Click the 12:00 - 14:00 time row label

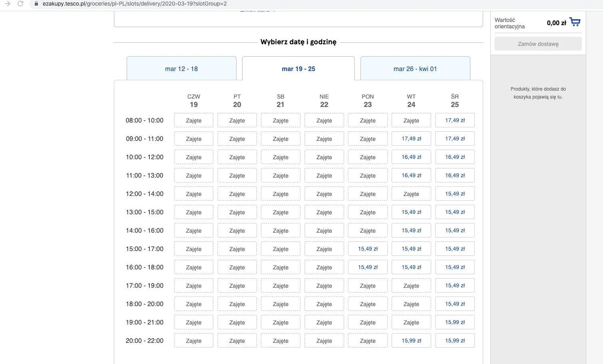145,194
